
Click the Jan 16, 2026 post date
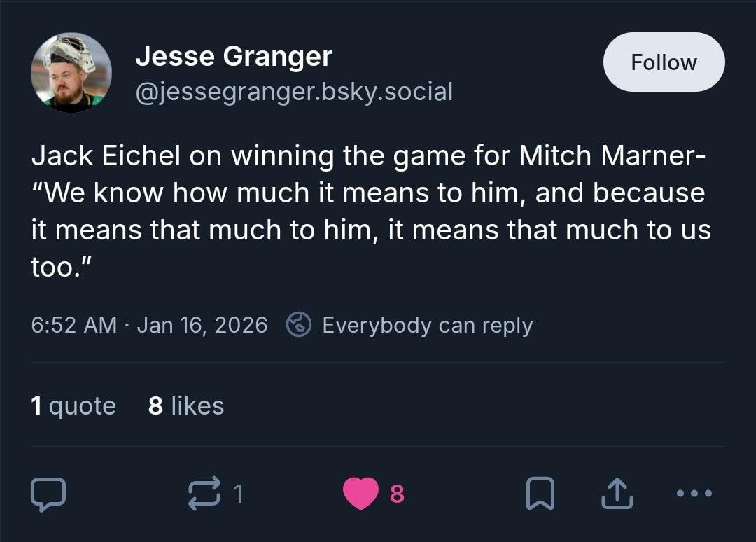tap(202, 325)
